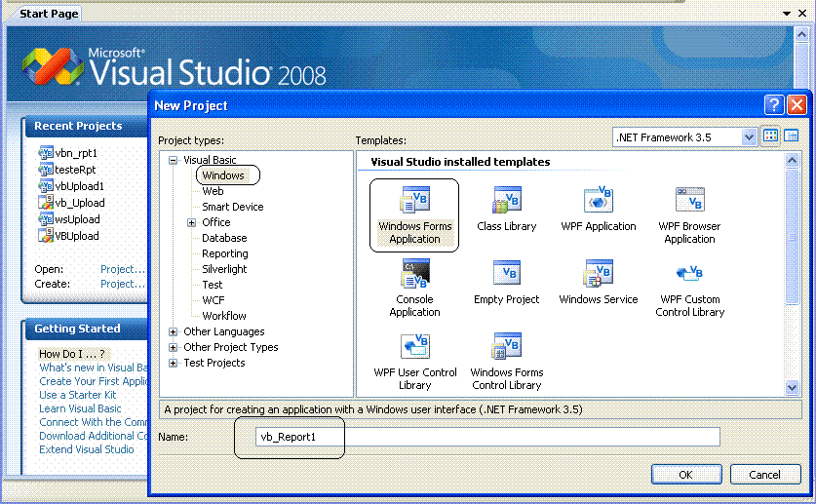Switch templates to small icons view

pyautogui.click(x=791, y=136)
